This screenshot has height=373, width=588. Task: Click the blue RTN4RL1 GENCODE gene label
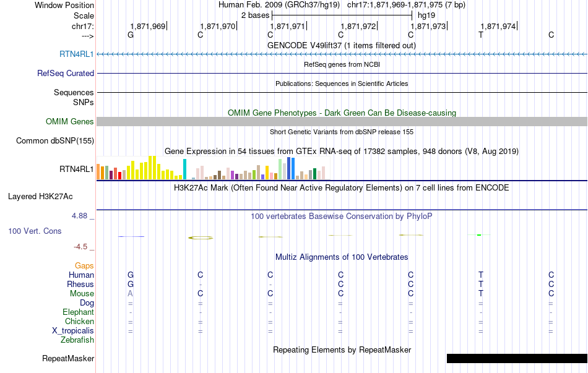[x=77, y=54]
